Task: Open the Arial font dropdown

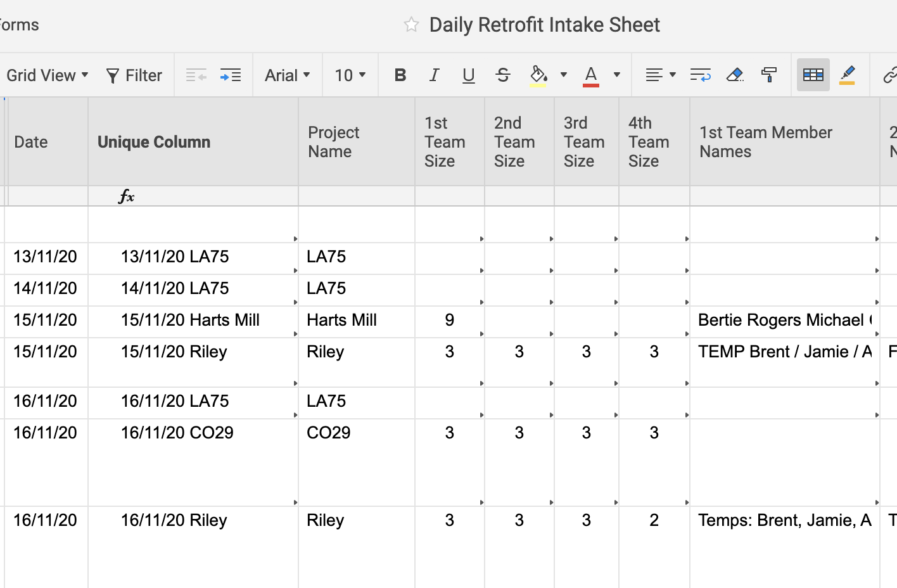Action: (287, 75)
